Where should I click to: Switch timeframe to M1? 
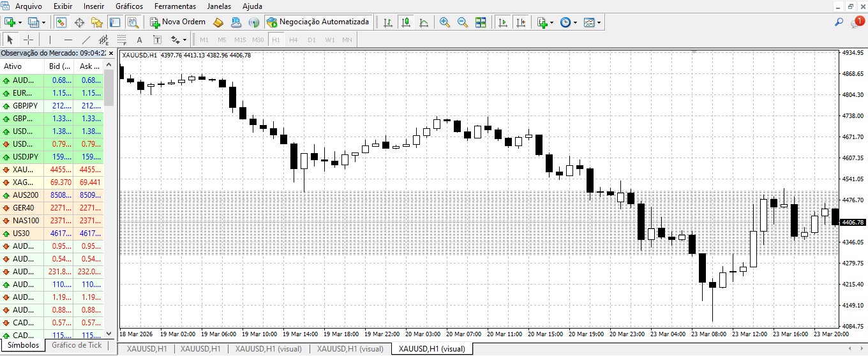[204, 40]
